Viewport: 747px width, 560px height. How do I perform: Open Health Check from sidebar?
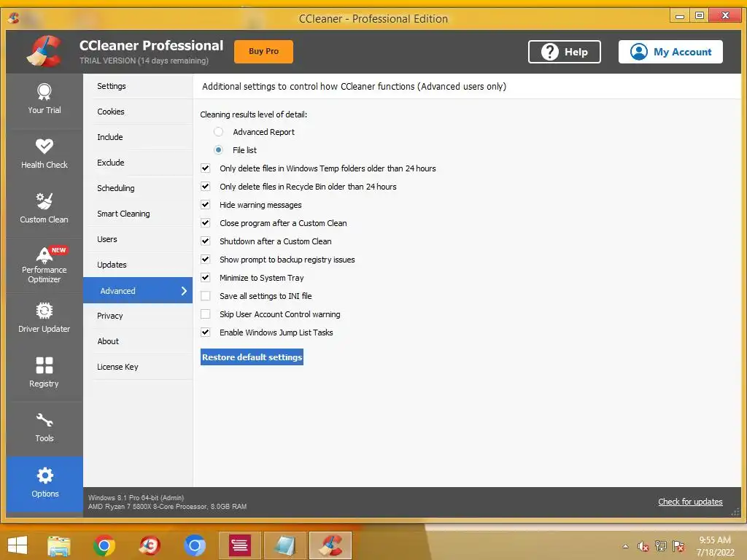(44, 155)
